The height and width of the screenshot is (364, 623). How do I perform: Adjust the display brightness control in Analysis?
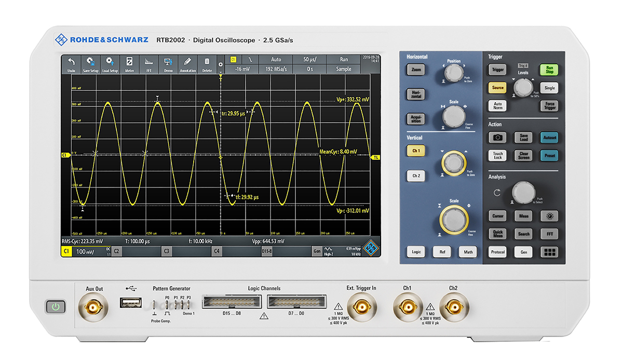coord(550,216)
